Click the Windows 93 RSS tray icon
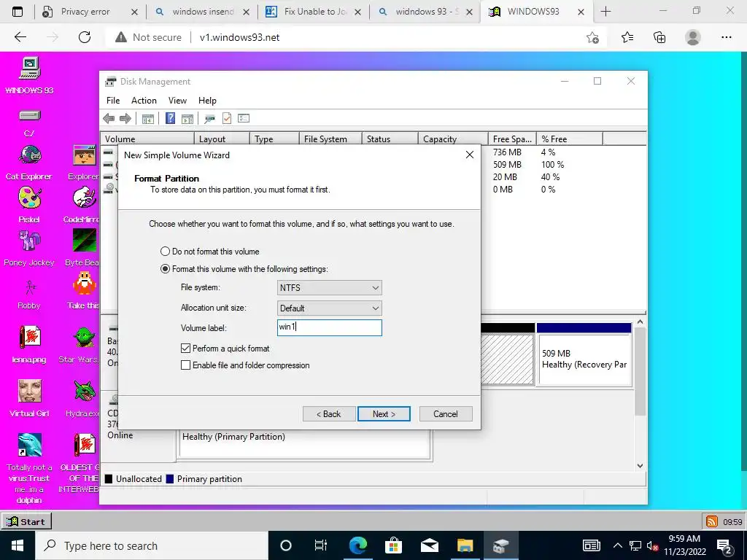 712,521
